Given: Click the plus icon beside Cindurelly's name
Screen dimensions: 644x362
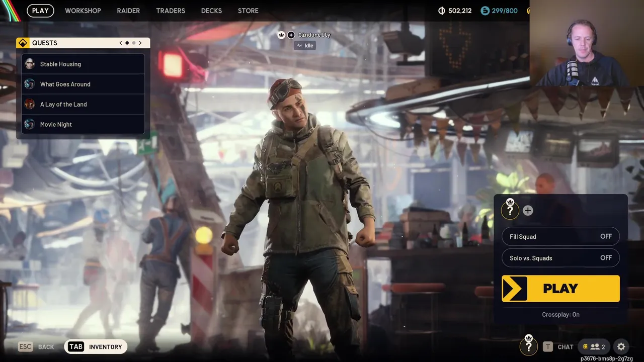Looking at the screenshot, I should point(291,35).
